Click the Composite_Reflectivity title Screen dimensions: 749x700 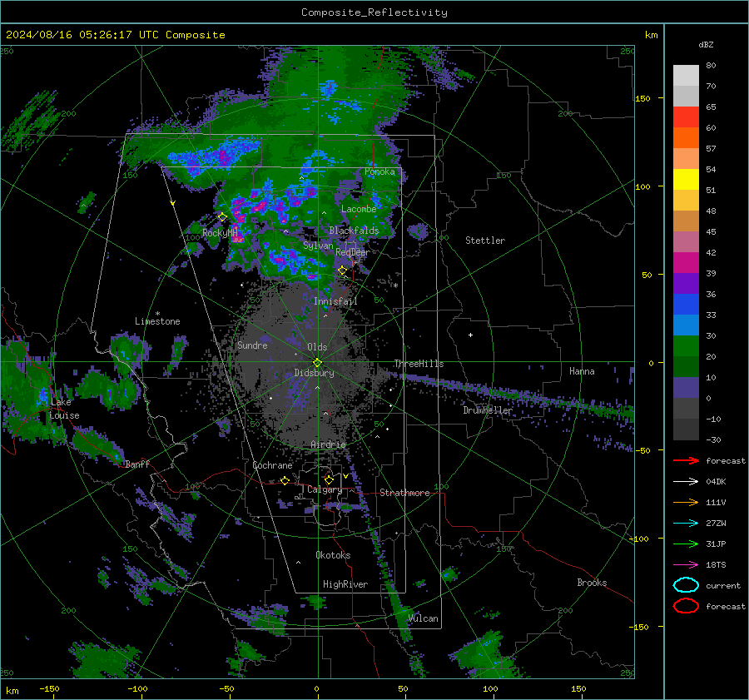pyautogui.click(x=374, y=12)
